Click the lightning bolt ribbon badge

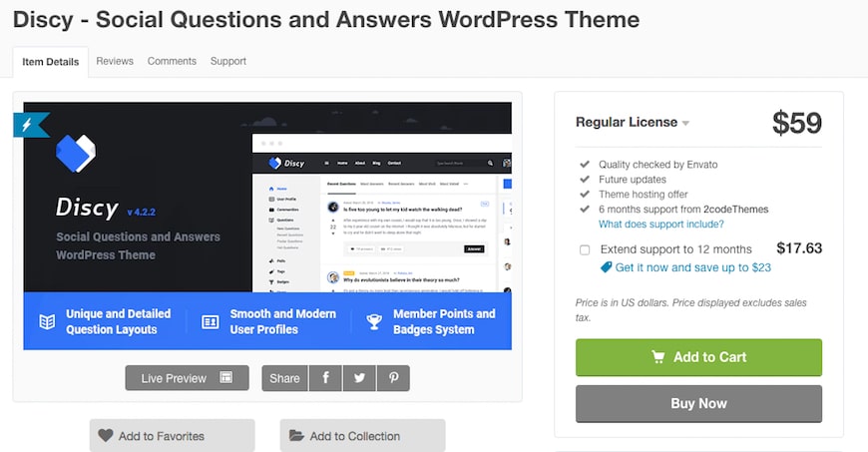click(30, 125)
